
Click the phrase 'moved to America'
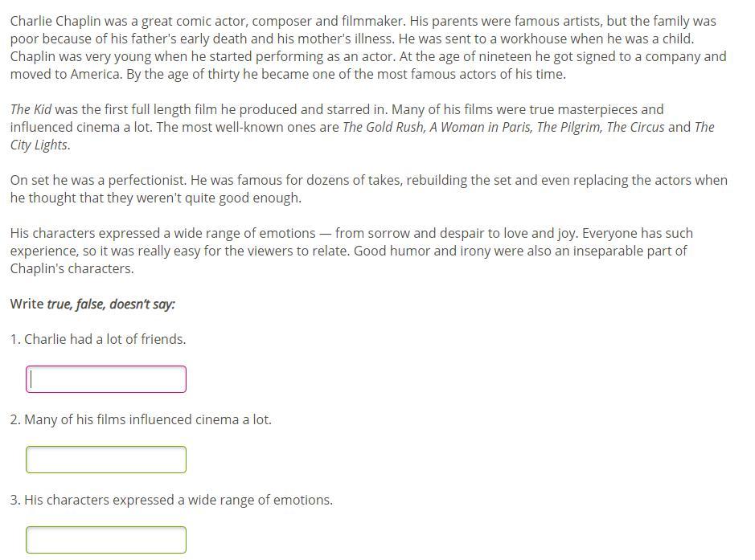click(x=66, y=75)
